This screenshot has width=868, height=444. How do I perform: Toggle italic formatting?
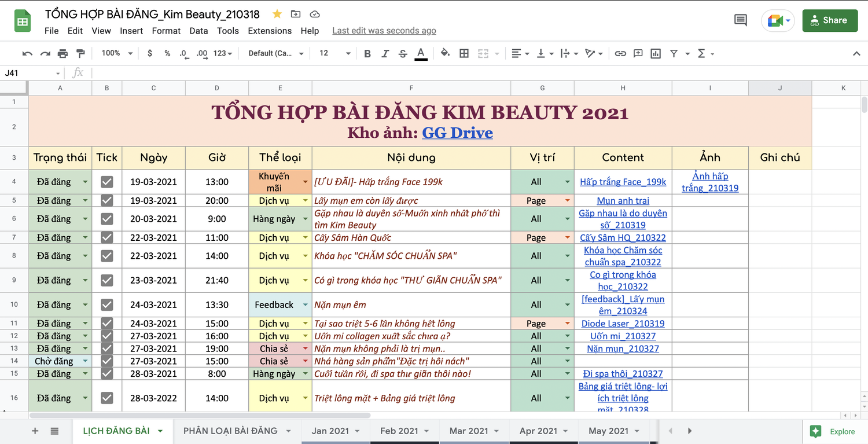click(x=385, y=53)
